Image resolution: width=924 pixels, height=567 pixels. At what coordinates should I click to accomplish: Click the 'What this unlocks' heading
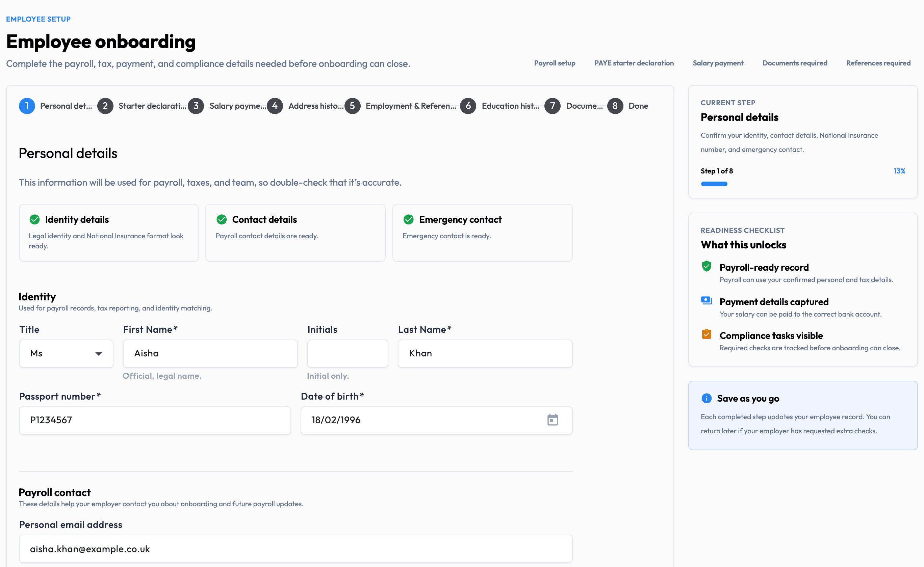743,245
